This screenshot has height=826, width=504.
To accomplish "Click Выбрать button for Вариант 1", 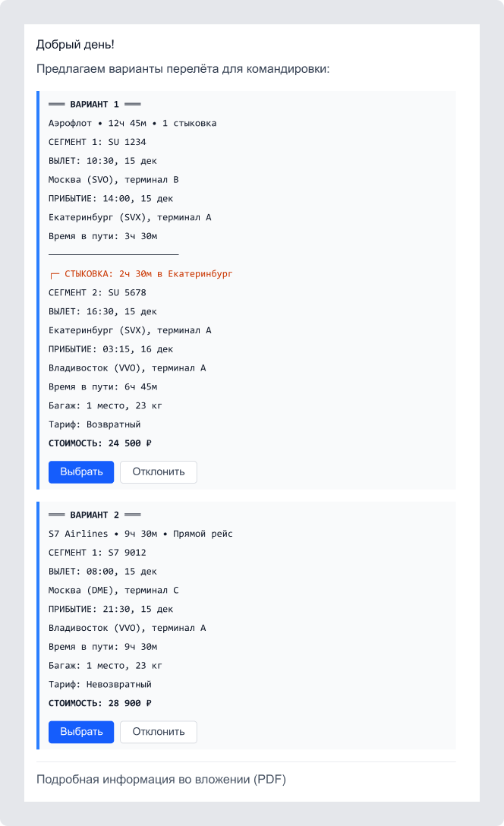I will point(81,471).
